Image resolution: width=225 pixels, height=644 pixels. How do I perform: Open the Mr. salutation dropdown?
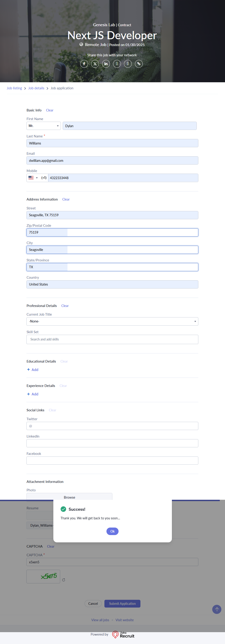44,126
